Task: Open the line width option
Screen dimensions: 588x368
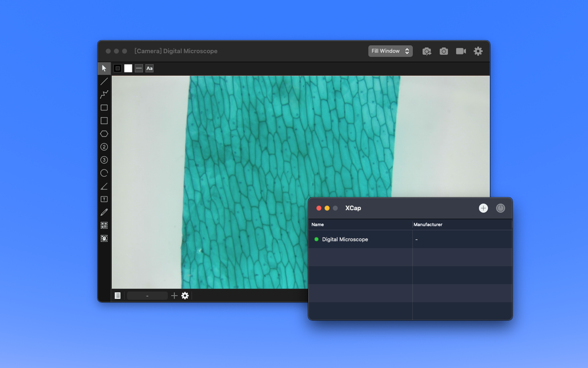Action: pos(139,68)
